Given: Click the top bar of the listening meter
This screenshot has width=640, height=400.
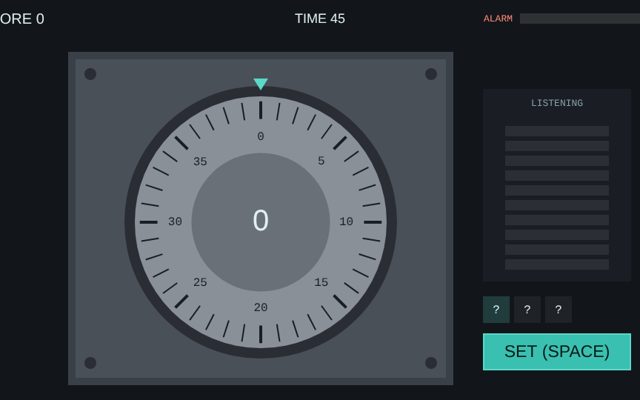Looking at the screenshot, I should pyautogui.click(x=557, y=131).
